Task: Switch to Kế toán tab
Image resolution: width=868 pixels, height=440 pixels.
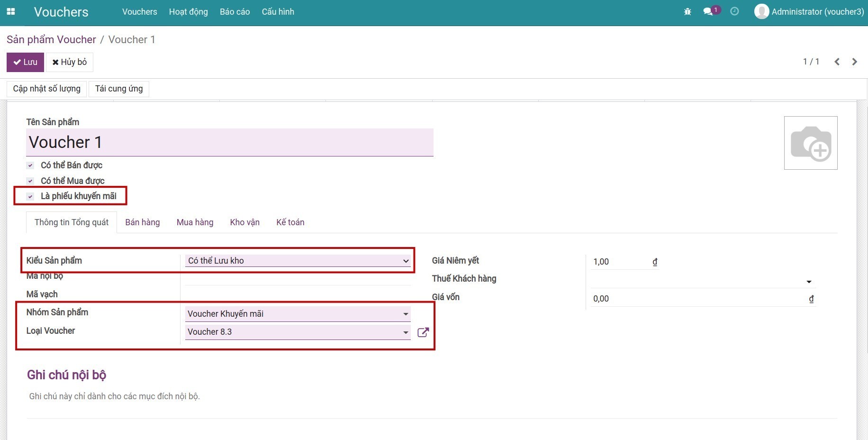Action: [290, 222]
